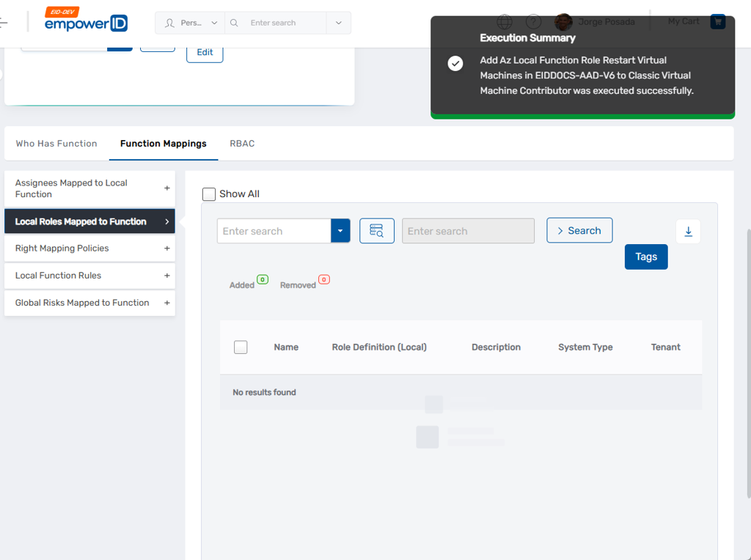Click the Search button
751x560 pixels.
point(579,230)
